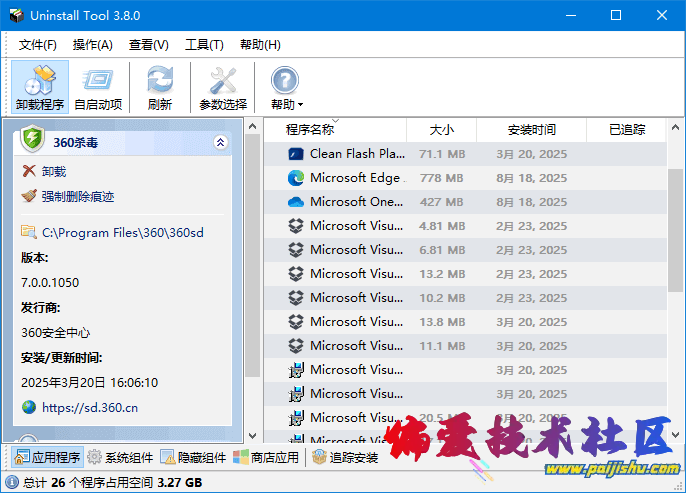Click the red X uninstall icon

(x=29, y=171)
